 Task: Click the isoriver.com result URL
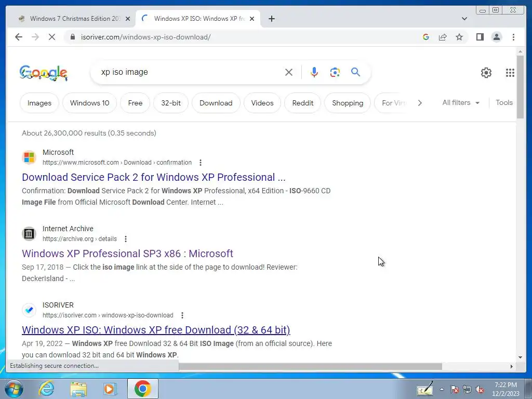108,315
